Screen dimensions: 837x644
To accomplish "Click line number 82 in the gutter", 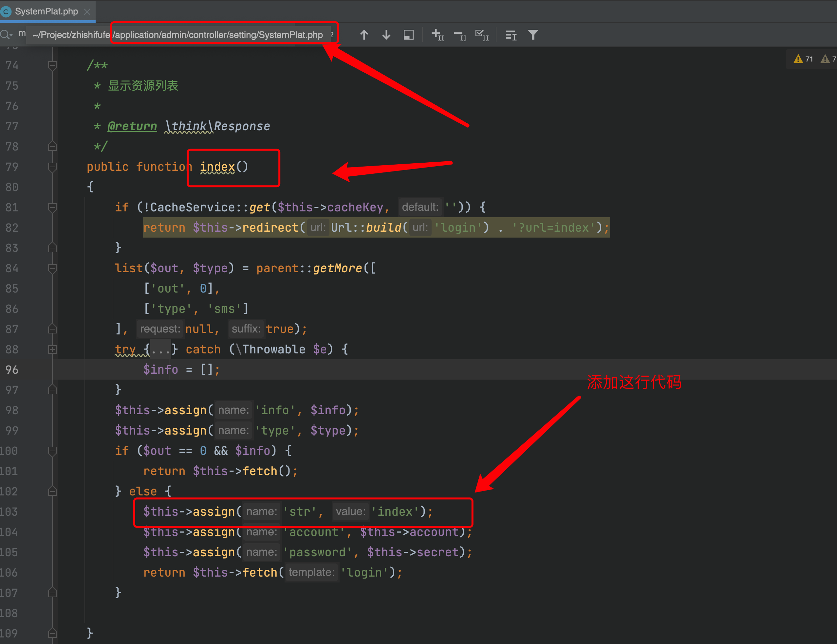I will click(x=11, y=227).
